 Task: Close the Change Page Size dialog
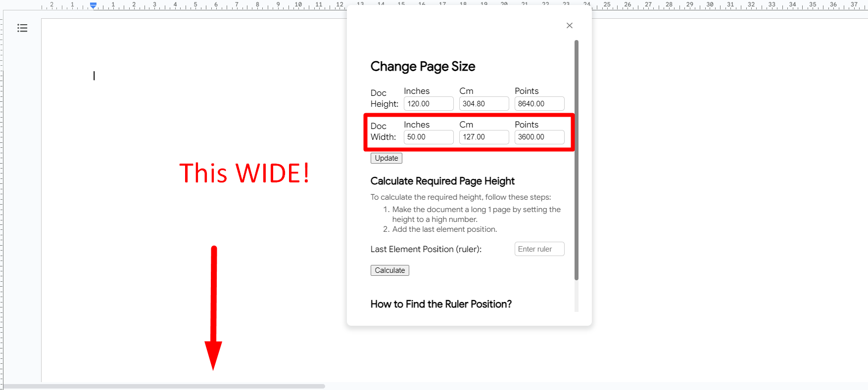click(x=570, y=26)
